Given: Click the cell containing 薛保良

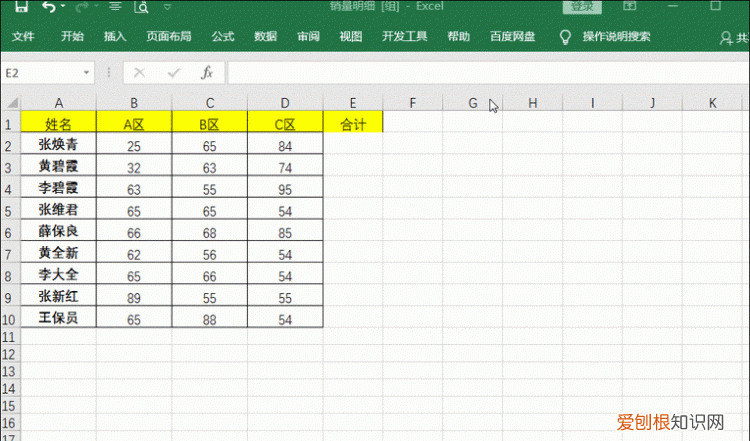Looking at the screenshot, I should coord(58,231).
